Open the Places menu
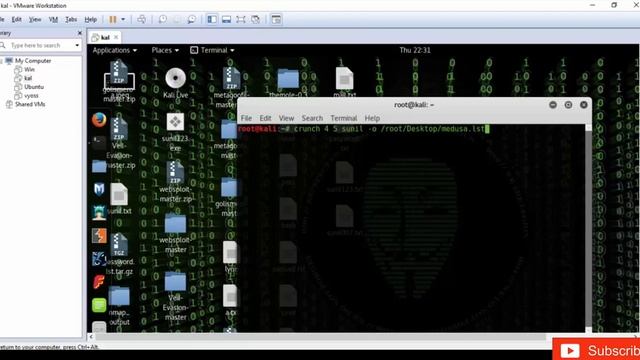 coord(165,50)
